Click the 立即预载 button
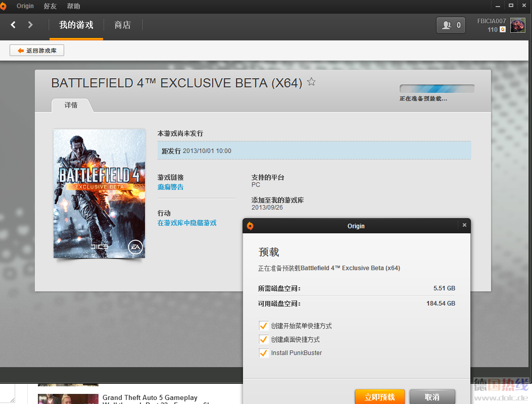The height and width of the screenshot is (404, 532). click(x=379, y=397)
